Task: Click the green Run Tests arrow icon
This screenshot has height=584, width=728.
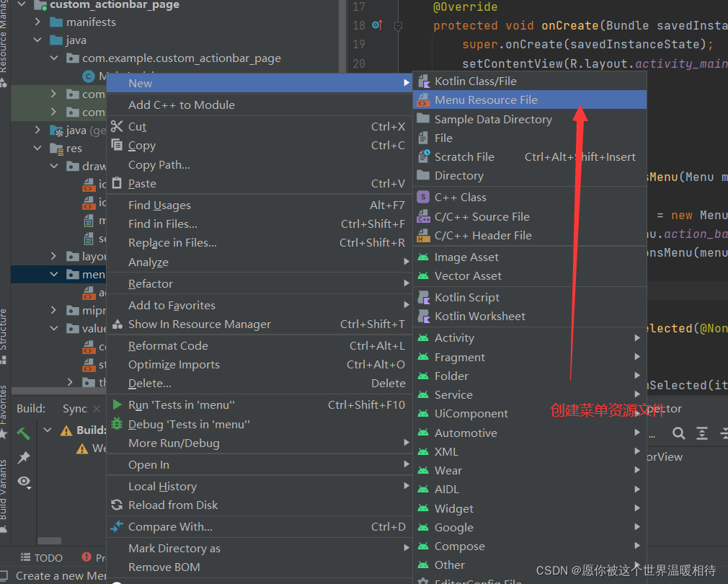Action: point(117,404)
